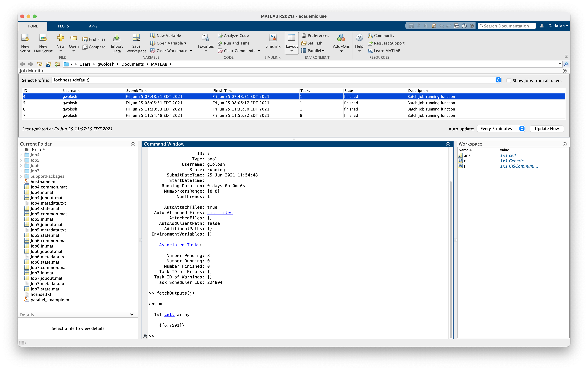Click the List files link
588x370 pixels.
(x=220, y=213)
